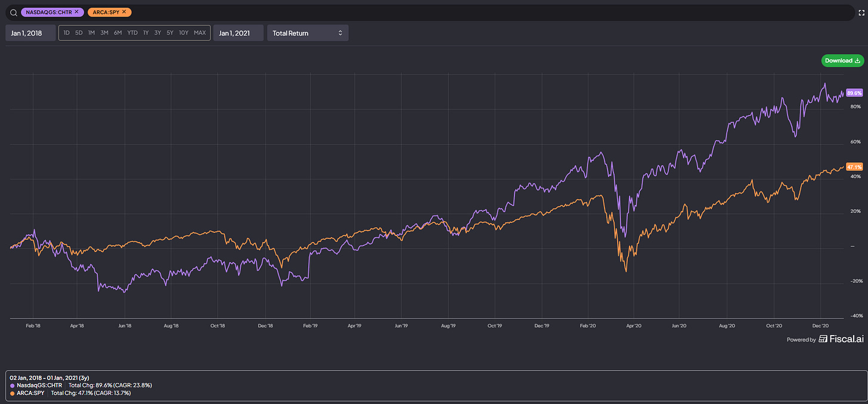868x404 pixels.
Task: Select the 6M time range
Action: click(117, 33)
